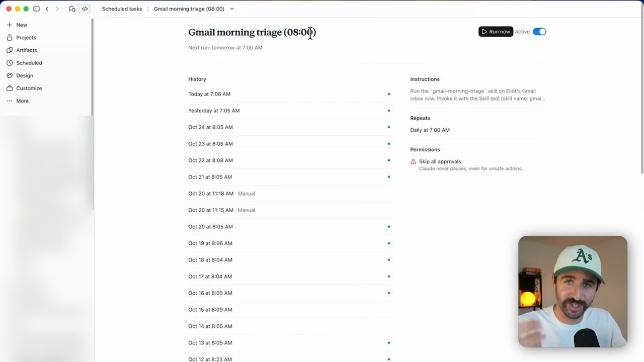Toggle the sidebar panel icon
The height and width of the screenshot is (362, 644).
click(x=36, y=9)
